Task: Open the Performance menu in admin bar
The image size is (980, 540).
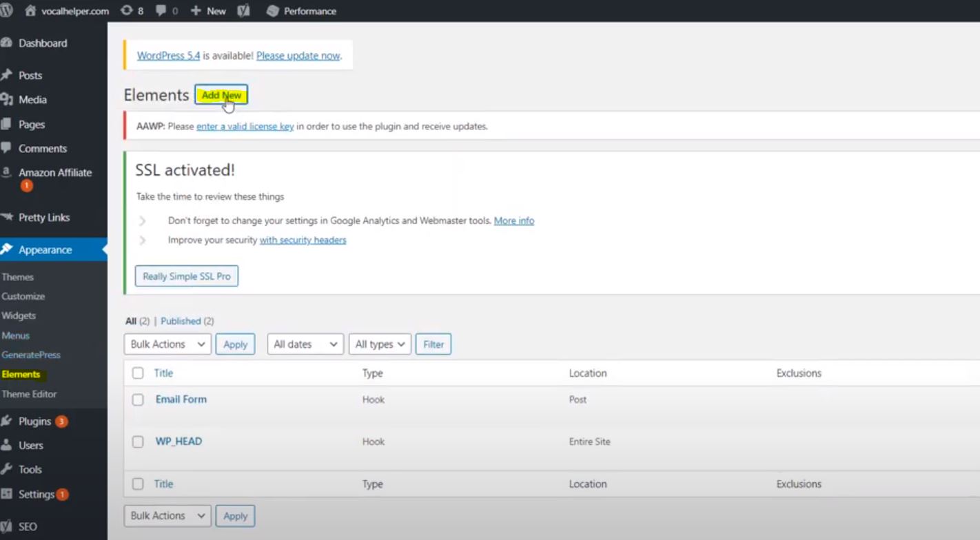Action: [x=301, y=10]
